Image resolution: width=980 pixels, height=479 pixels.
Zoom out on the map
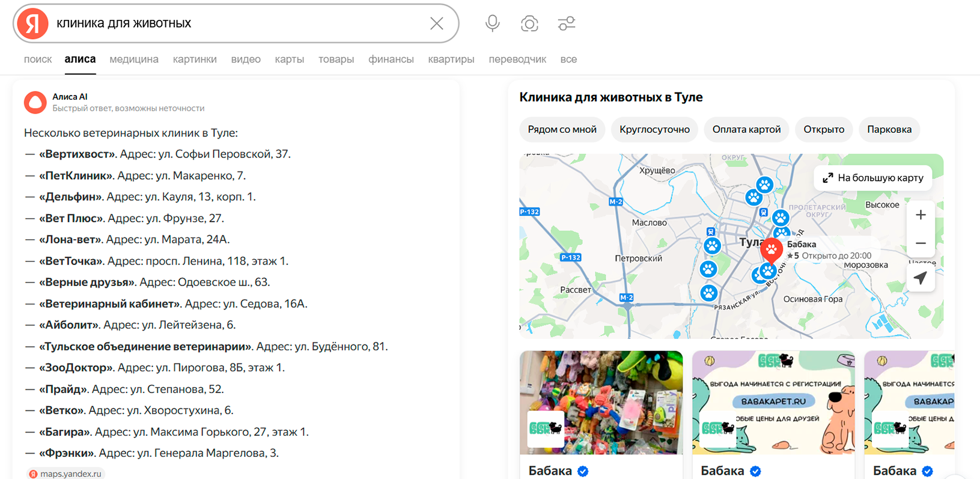coord(921,243)
